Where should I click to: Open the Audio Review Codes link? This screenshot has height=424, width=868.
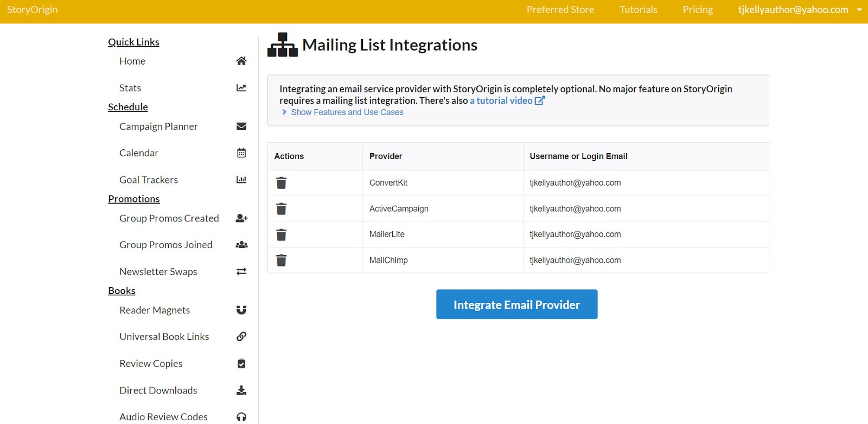[163, 417]
